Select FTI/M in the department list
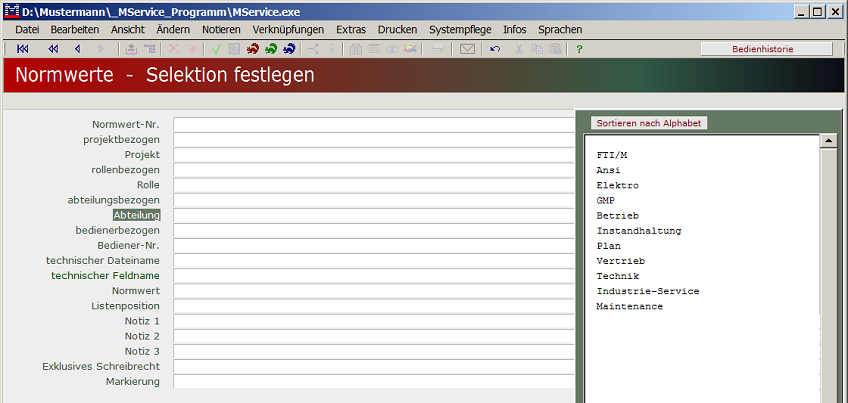The image size is (848, 403). (x=612, y=155)
